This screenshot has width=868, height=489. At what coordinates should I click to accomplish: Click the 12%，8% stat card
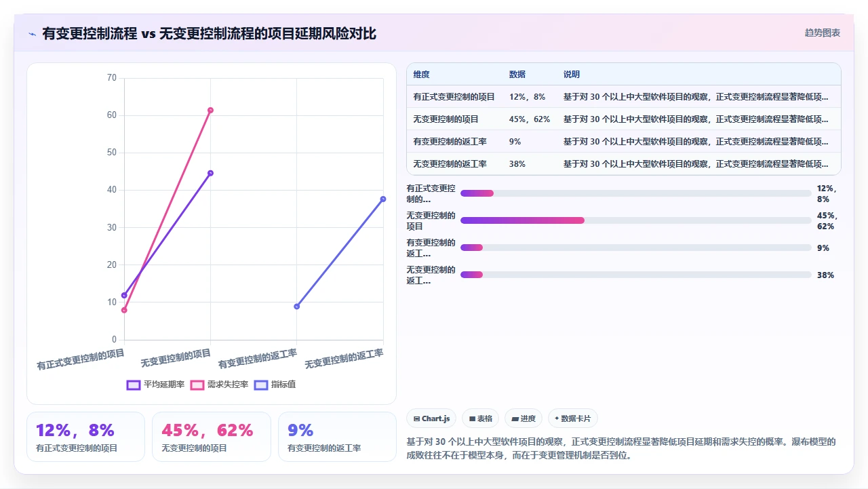(x=85, y=437)
